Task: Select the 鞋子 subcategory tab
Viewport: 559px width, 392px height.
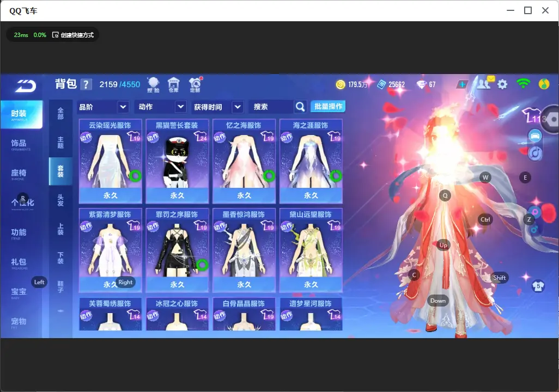Action: click(60, 287)
